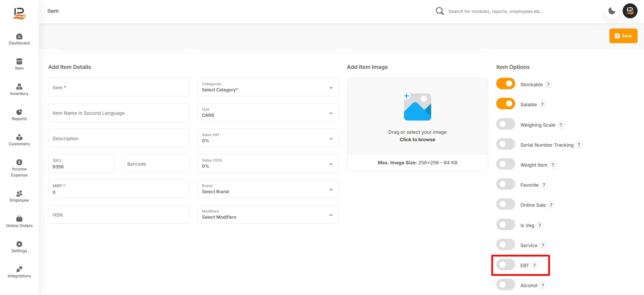Click help icon next to Stockable
The width and height of the screenshot is (644, 295).
[x=548, y=85]
